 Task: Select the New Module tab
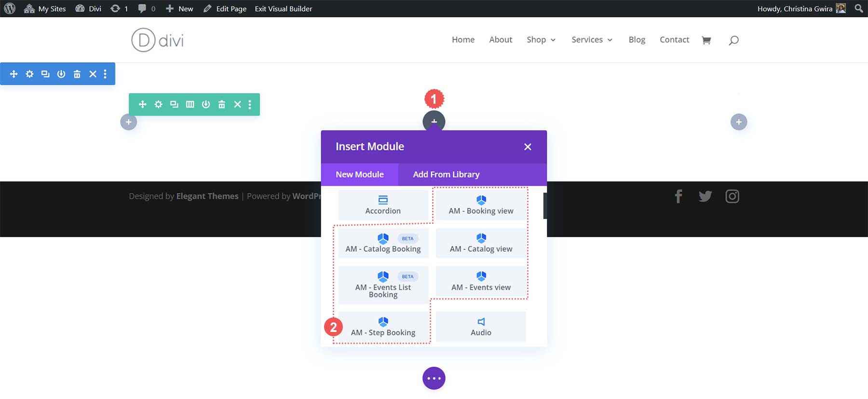[360, 174]
